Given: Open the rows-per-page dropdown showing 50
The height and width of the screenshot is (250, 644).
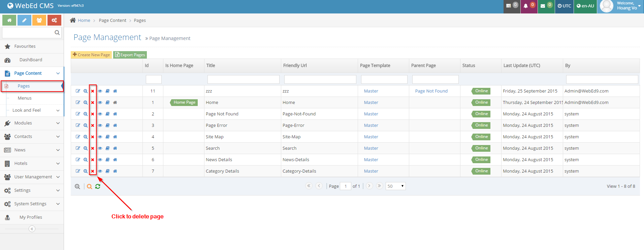Looking at the screenshot, I should point(395,186).
